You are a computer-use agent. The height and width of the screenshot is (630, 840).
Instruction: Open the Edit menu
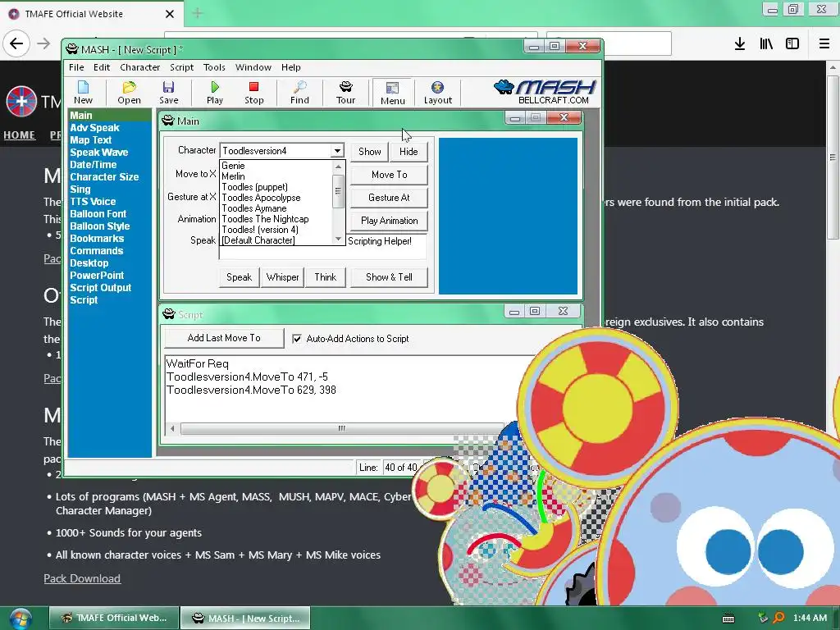pyautogui.click(x=102, y=67)
